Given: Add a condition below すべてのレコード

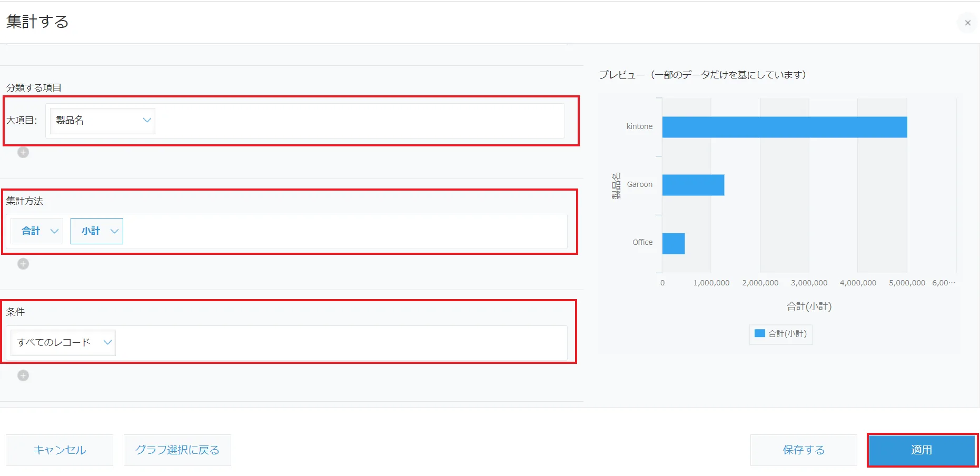Looking at the screenshot, I should click(x=23, y=375).
